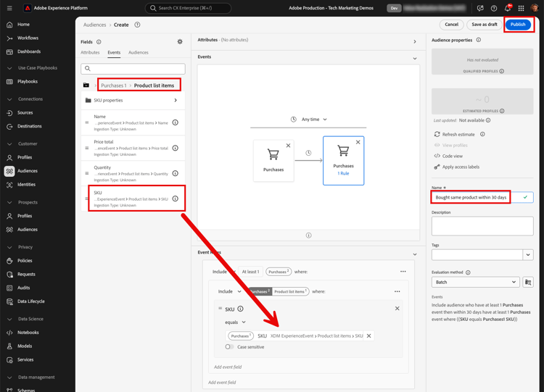Click the Purchases 1 breadcrumb
The image size is (544, 392).
114,86
